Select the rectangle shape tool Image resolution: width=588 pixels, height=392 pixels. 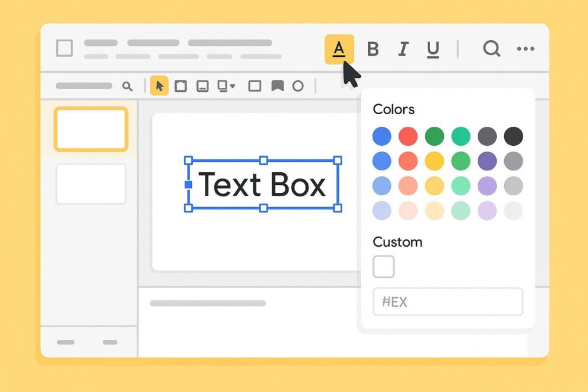click(254, 86)
